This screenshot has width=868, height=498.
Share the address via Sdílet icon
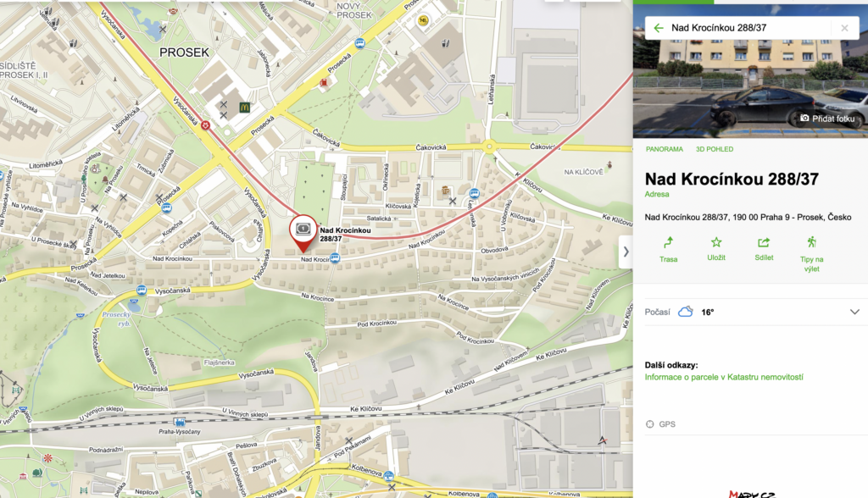click(x=764, y=249)
